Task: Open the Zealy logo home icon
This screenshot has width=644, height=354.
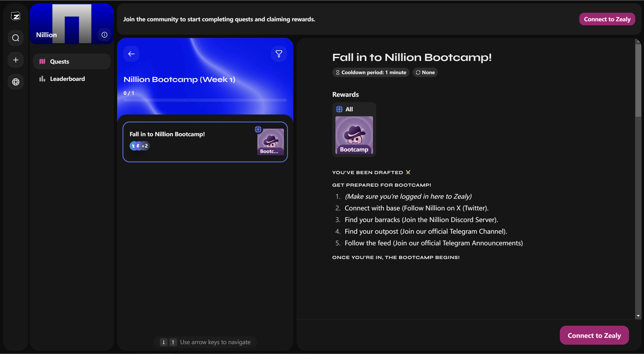Action: tap(15, 16)
